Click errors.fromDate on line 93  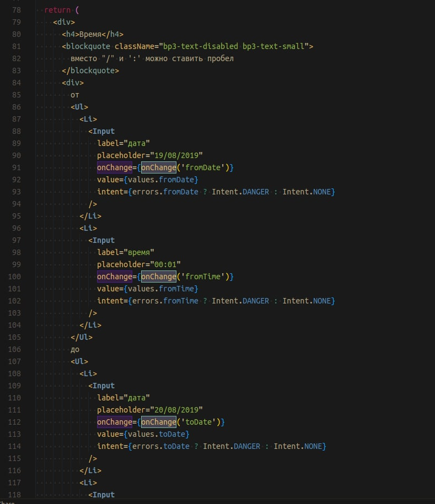[165, 192]
